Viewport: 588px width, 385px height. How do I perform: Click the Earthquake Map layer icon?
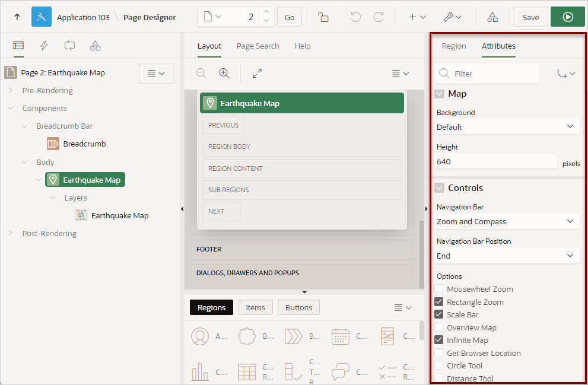pyautogui.click(x=81, y=215)
